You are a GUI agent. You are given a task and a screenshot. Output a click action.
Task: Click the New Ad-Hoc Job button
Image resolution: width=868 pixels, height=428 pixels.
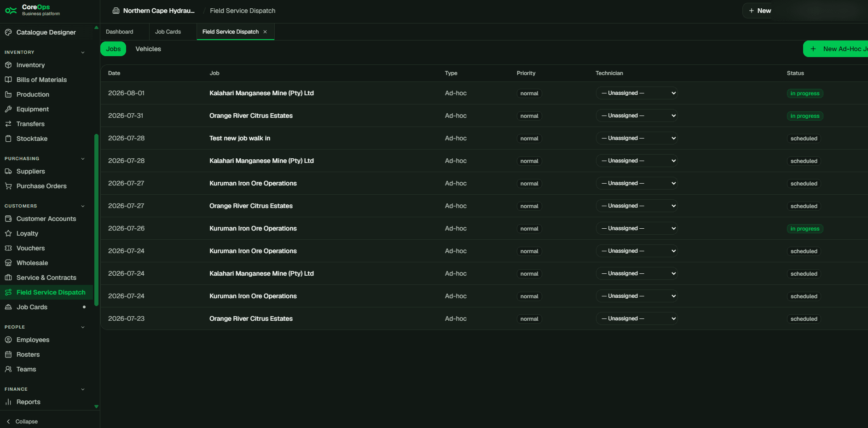(835, 49)
